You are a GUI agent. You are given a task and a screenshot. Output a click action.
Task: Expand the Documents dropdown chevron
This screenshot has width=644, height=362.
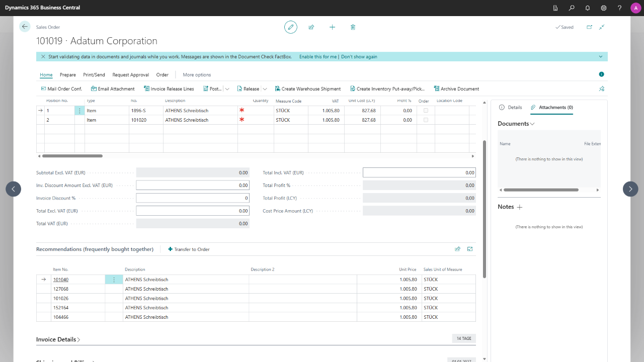(532, 124)
